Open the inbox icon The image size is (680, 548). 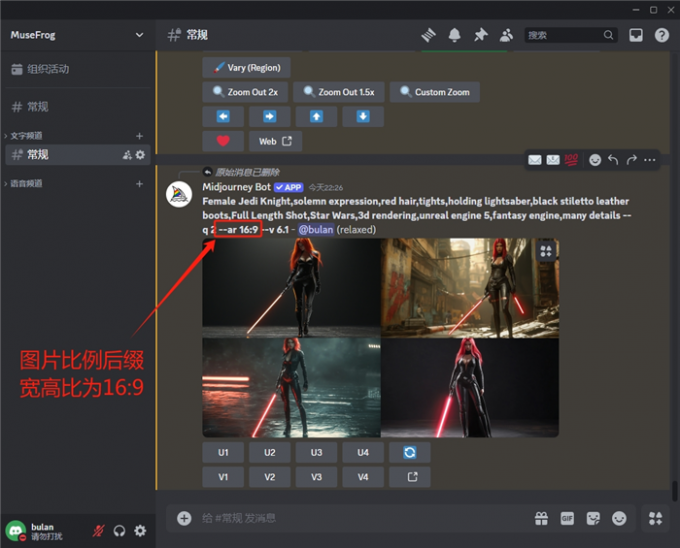coord(636,35)
